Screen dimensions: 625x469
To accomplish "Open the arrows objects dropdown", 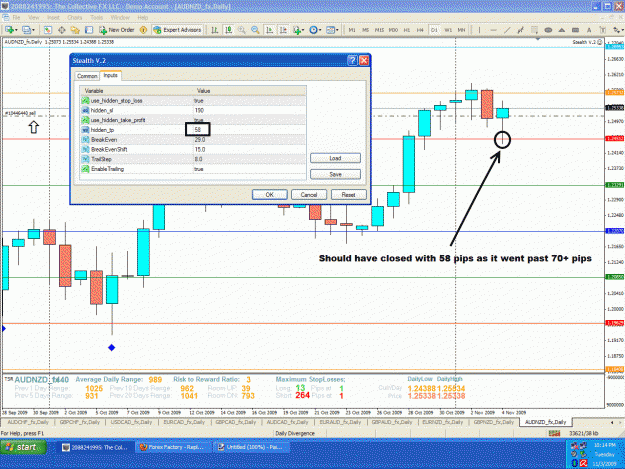I will 618,30.
